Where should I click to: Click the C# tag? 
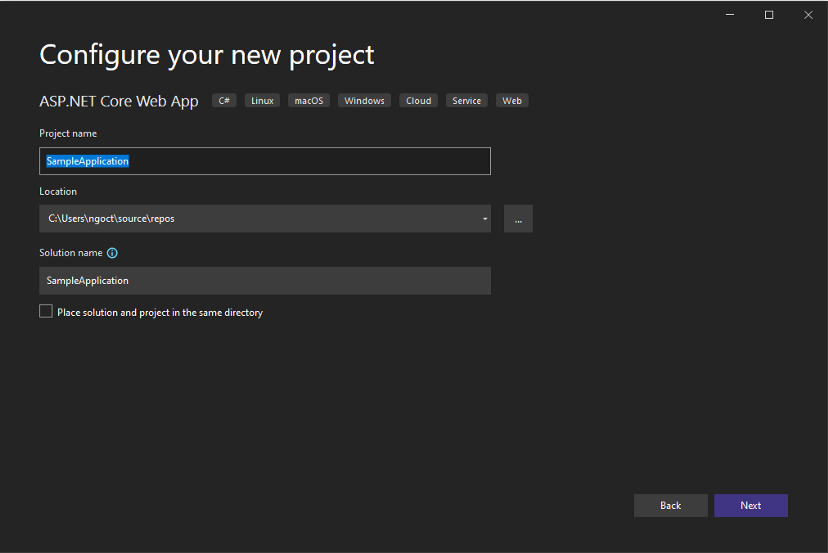[x=224, y=101]
